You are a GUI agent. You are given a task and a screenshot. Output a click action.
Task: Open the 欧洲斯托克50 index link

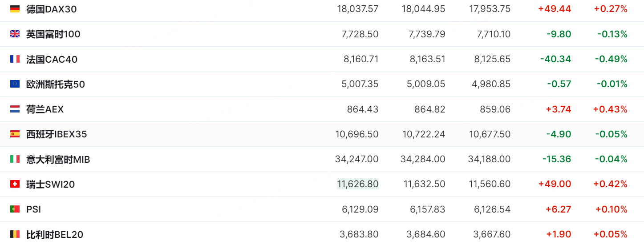point(56,84)
